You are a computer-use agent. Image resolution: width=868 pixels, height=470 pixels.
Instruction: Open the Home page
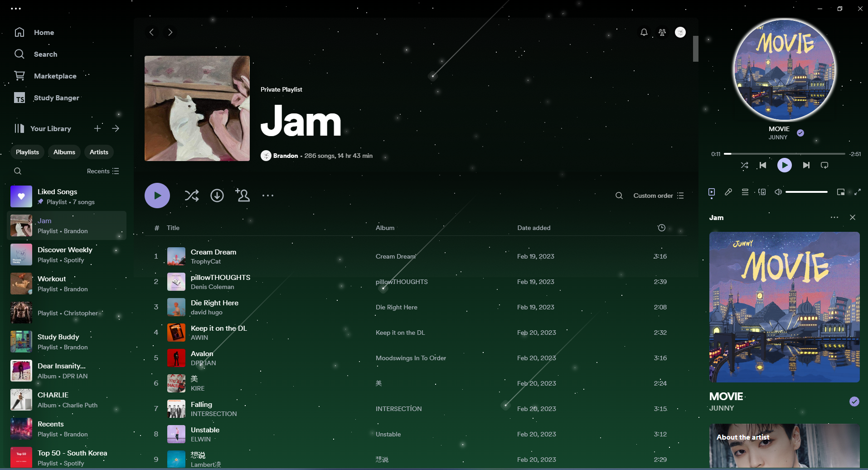tap(34, 32)
